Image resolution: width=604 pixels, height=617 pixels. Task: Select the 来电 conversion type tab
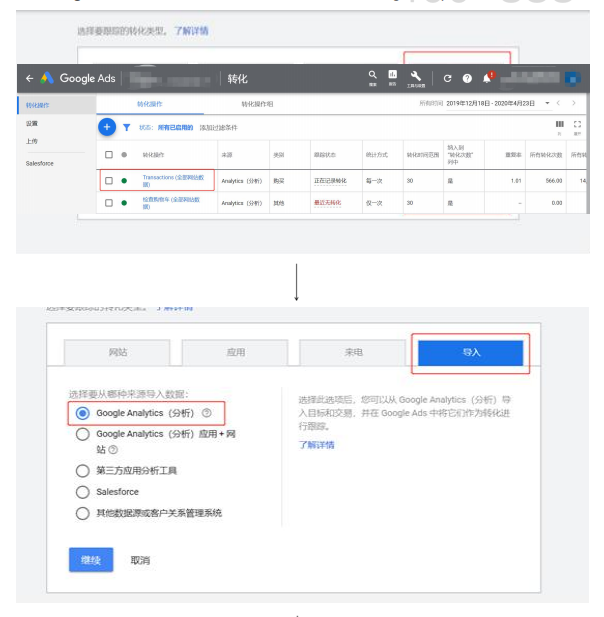click(x=353, y=352)
